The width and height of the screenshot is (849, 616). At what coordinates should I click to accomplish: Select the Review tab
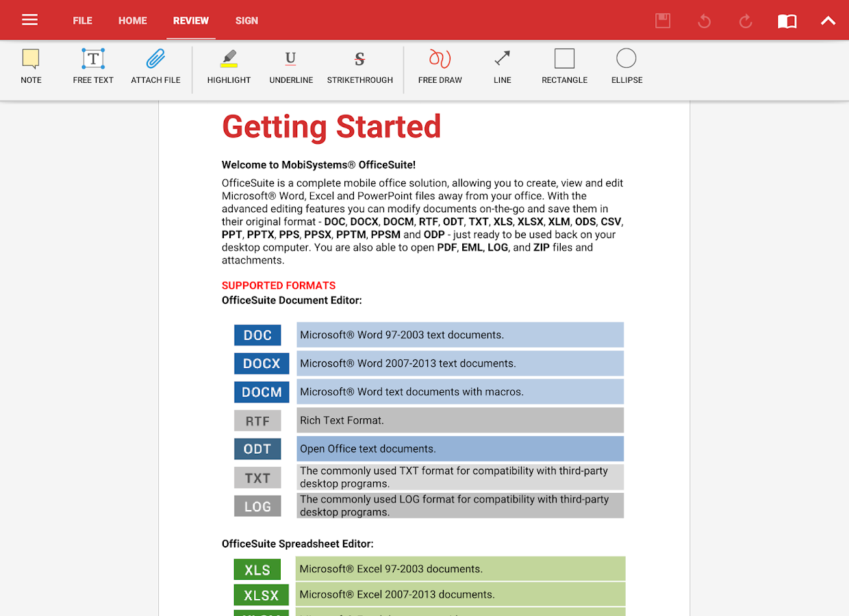[x=191, y=21]
